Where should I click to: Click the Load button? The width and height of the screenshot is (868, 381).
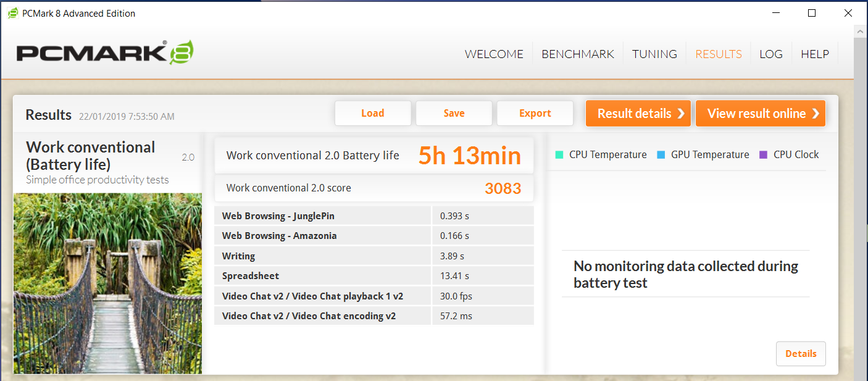(x=373, y=113)
